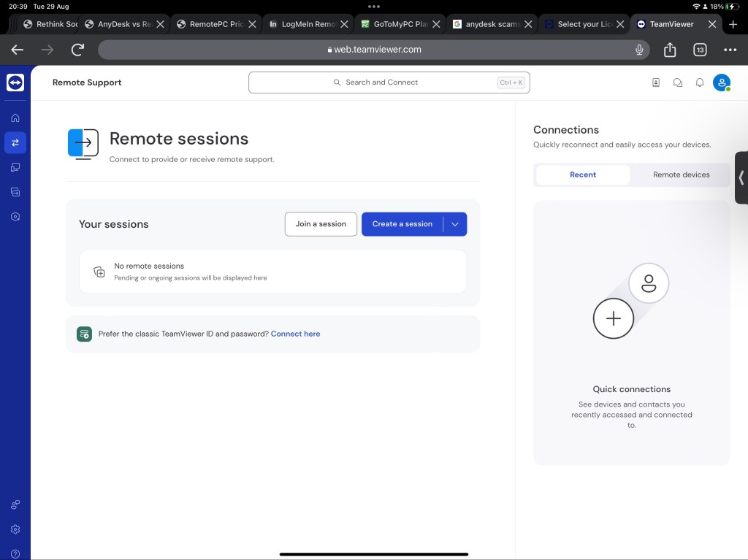Screen dimensions: 748x560
Task: Open the user profile avatar
Action: (x=722, y=83)
